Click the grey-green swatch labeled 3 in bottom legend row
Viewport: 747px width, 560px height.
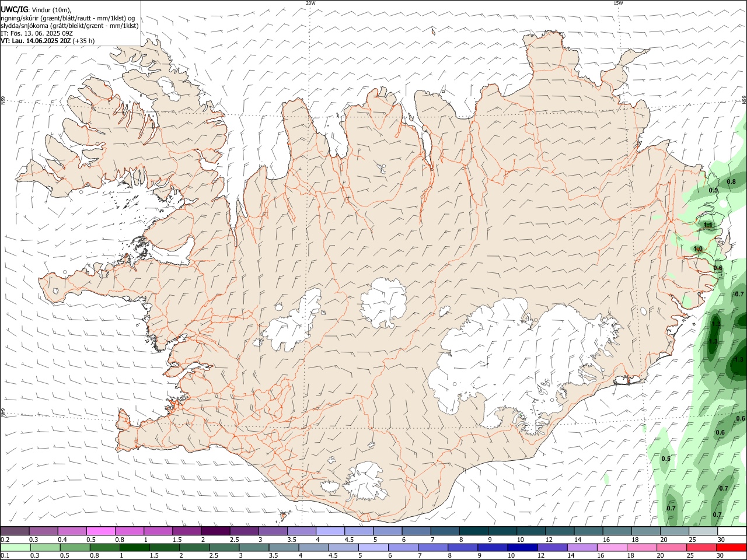click(x=253, y=548)
